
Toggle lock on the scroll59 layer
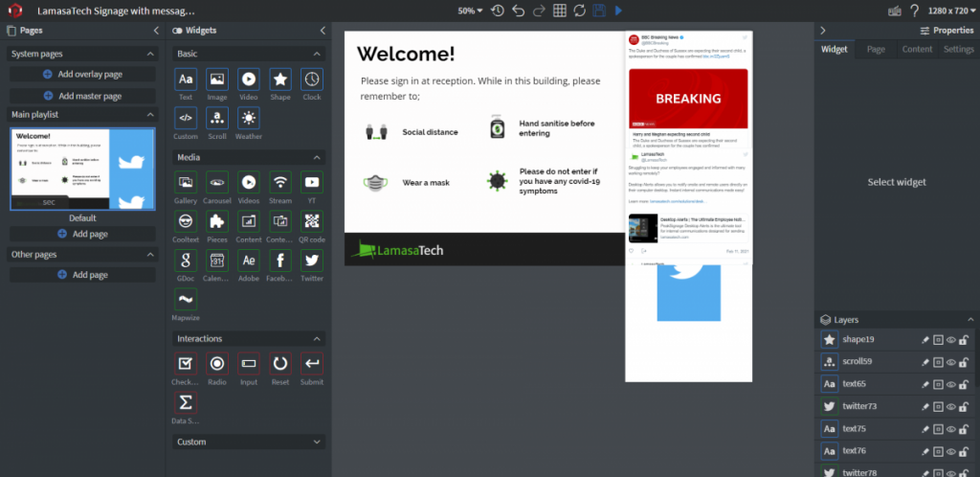(x=964, y=362)
